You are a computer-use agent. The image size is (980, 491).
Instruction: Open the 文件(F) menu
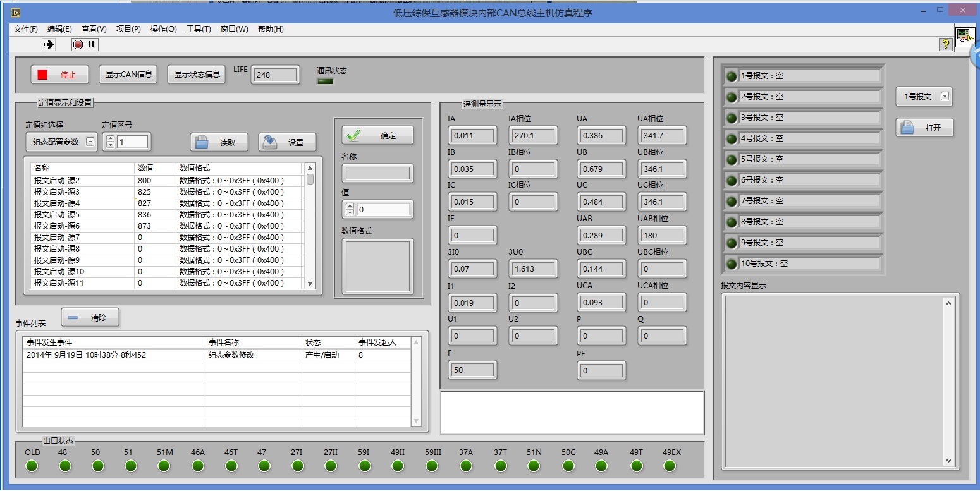(x=26, y=29)
